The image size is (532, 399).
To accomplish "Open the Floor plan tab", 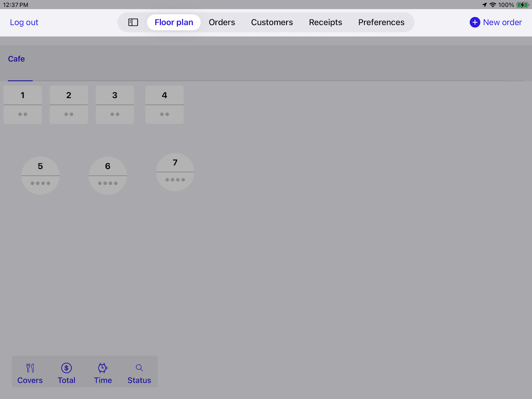I will (x=174, y=22).
